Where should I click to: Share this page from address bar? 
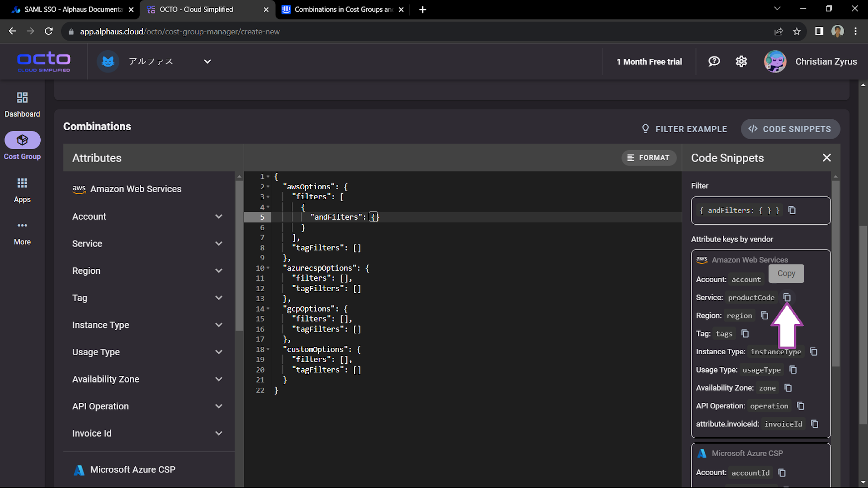click(x=779, y=31)
